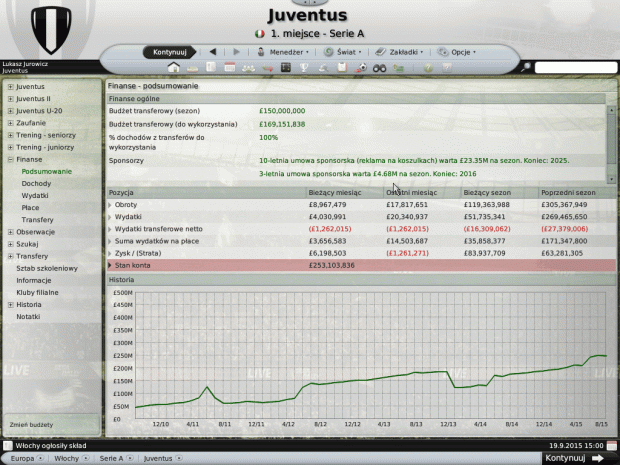
Task: Open the binoculars scouting icon
Action: (379, 68)
